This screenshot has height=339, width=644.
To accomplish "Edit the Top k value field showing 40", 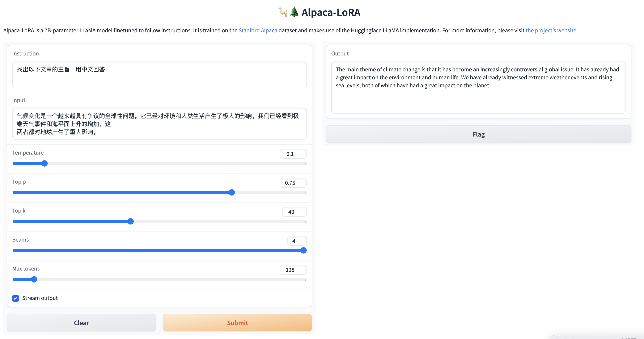I will pos(294,212).
